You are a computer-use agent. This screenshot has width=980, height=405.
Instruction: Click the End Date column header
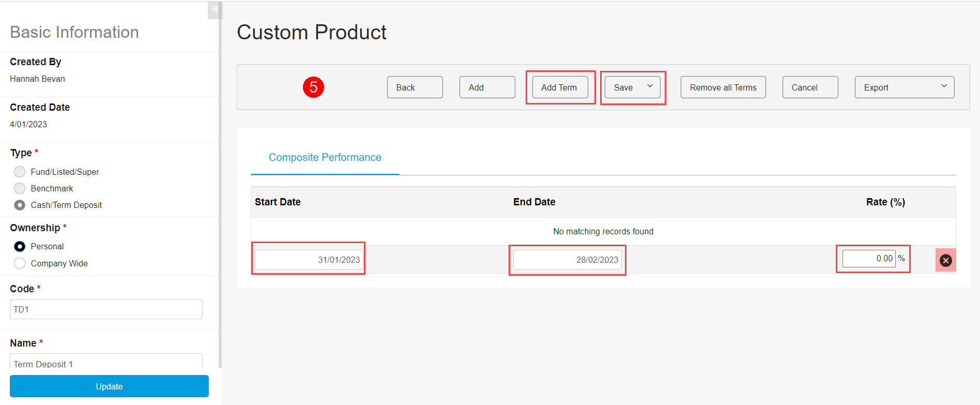[x=534, y=202]
